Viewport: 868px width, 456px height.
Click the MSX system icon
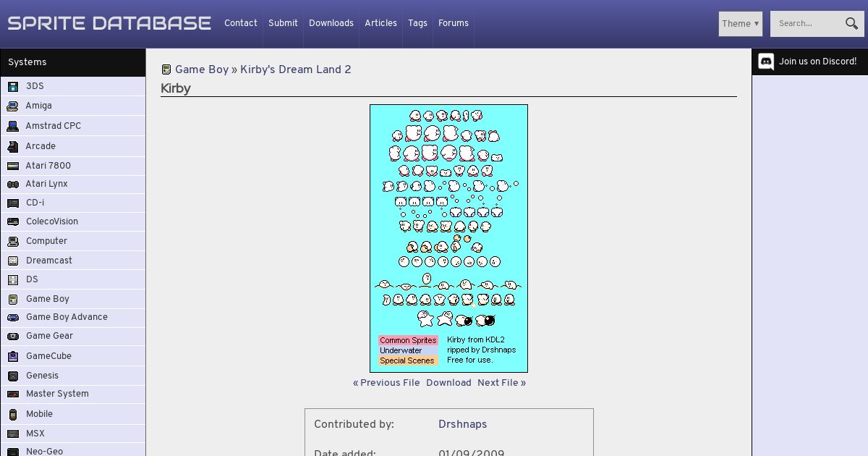[13, 434]
